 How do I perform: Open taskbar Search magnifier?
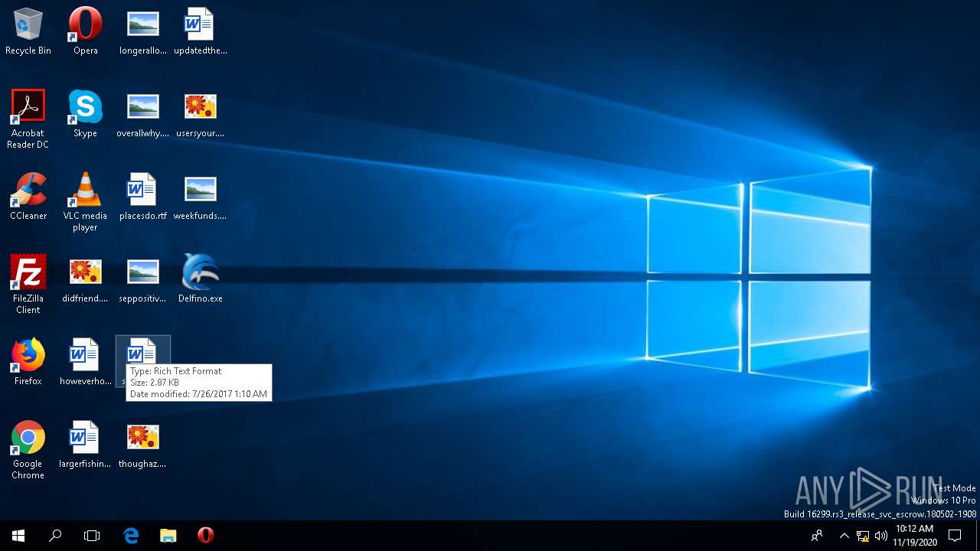[x=55, y=536]
